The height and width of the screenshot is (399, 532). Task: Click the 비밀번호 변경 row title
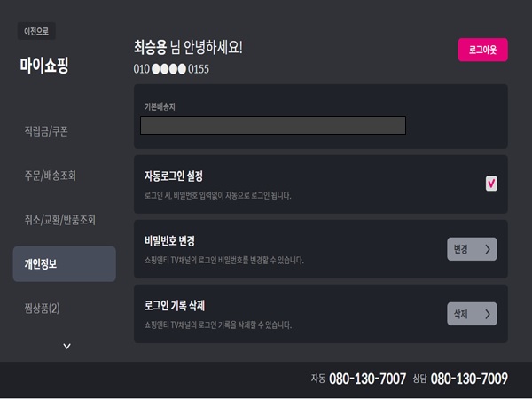pos(169,241)
